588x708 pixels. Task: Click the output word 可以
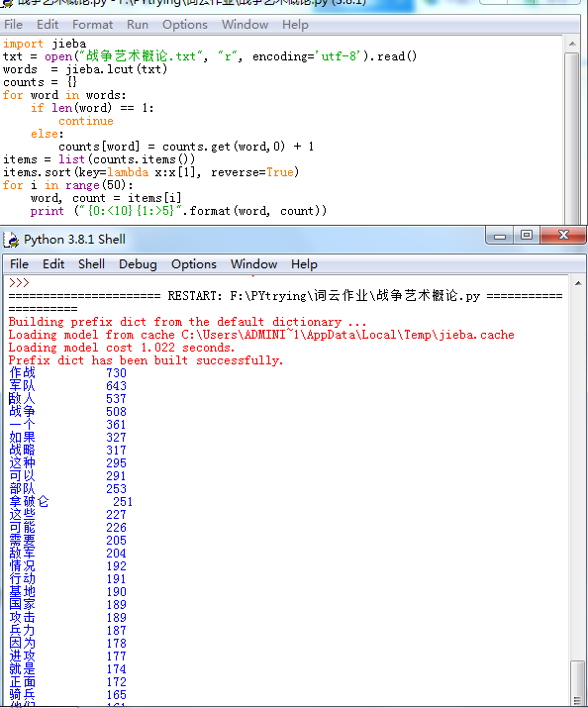(x=22, y=476)
